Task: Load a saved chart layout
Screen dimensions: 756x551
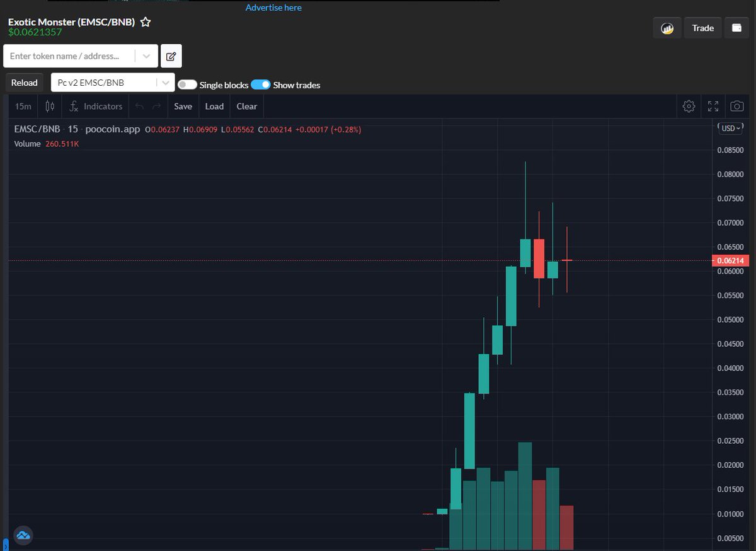Action: tap(214, 107)
